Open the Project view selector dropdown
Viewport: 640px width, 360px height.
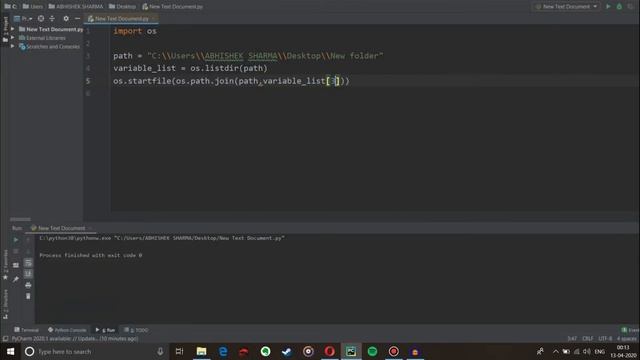[x=23, y=18]
